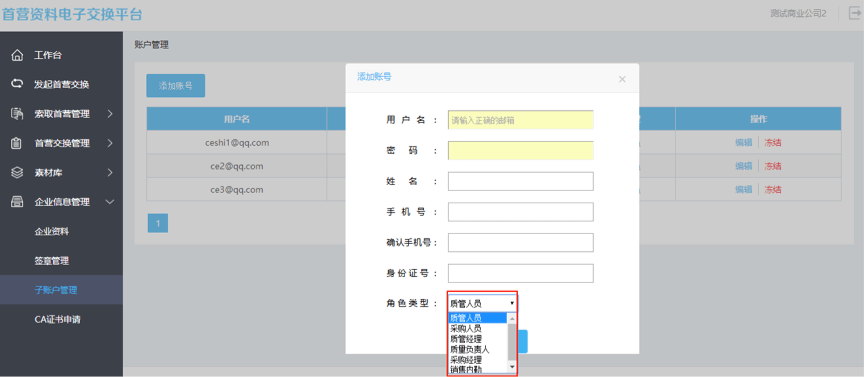Click the role list scrollbar down arrow
864x377 pixels.
pyautogui.click(x=512, y=367)
